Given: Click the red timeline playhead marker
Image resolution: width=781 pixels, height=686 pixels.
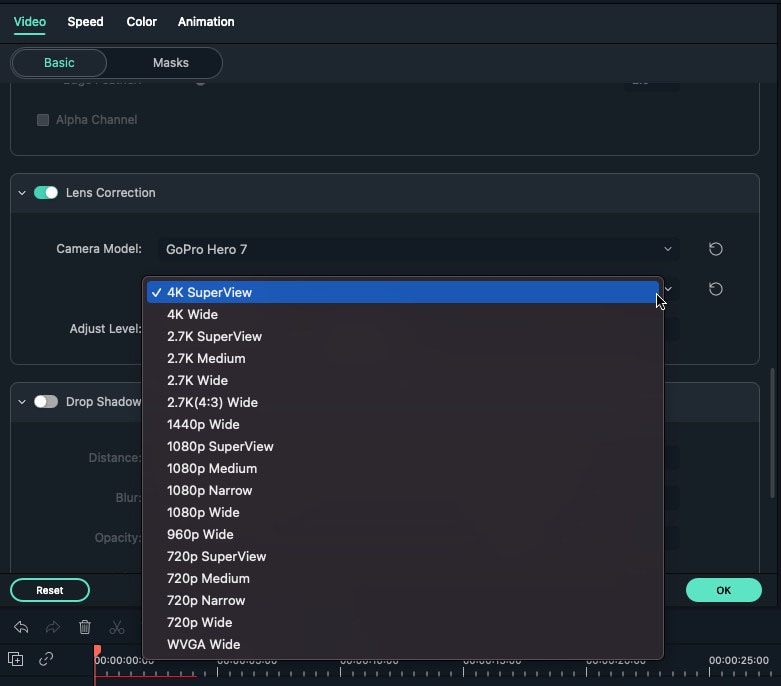Looking at the screenshot, I should (x=97, y=653).
